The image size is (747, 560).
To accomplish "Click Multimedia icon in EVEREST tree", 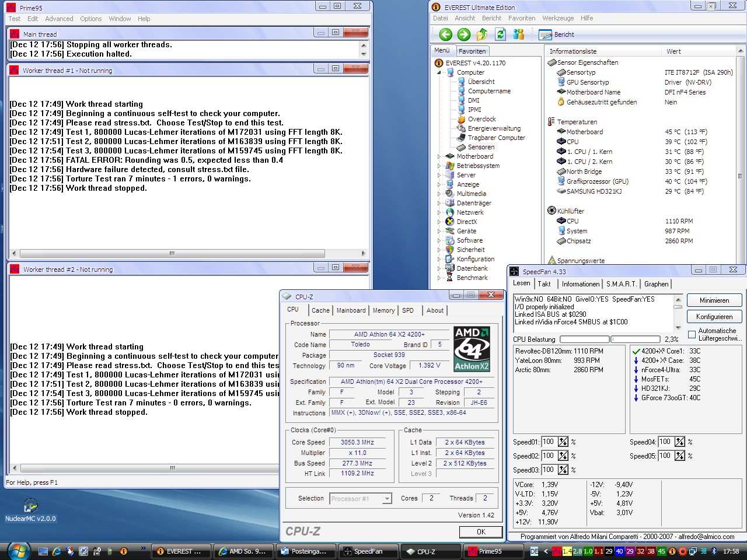I will click(x=450, y=194).
